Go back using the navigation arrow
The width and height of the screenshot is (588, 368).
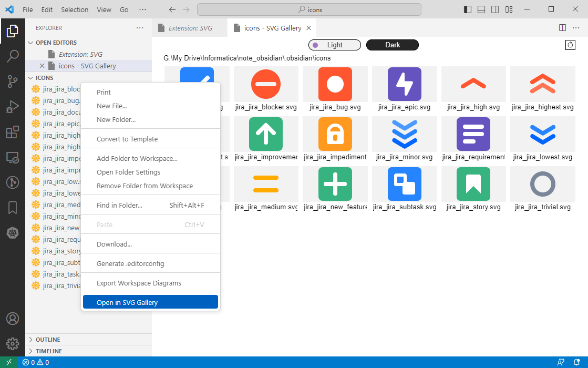coord(172,10)
